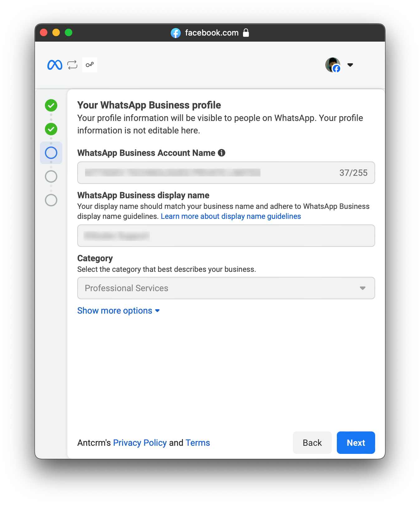
Task: Click the switch accounts arrows icon
Action: 72,65
